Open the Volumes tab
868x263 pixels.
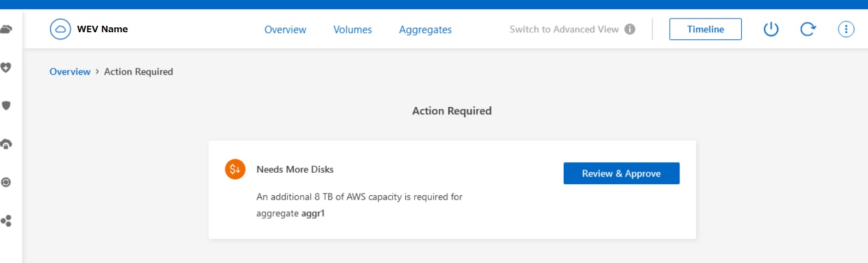pyautogui.click(x=352, y=30)
